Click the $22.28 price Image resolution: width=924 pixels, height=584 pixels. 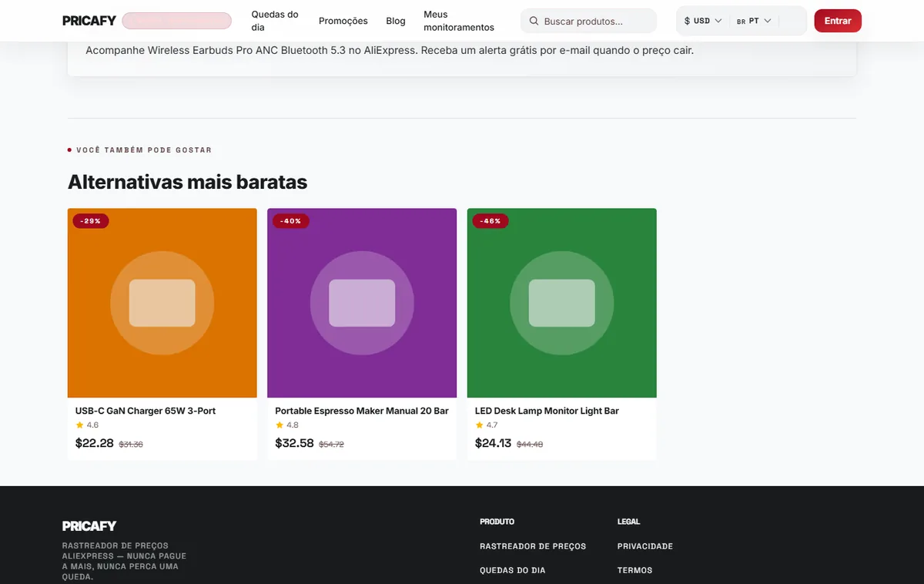coord(95,443)
